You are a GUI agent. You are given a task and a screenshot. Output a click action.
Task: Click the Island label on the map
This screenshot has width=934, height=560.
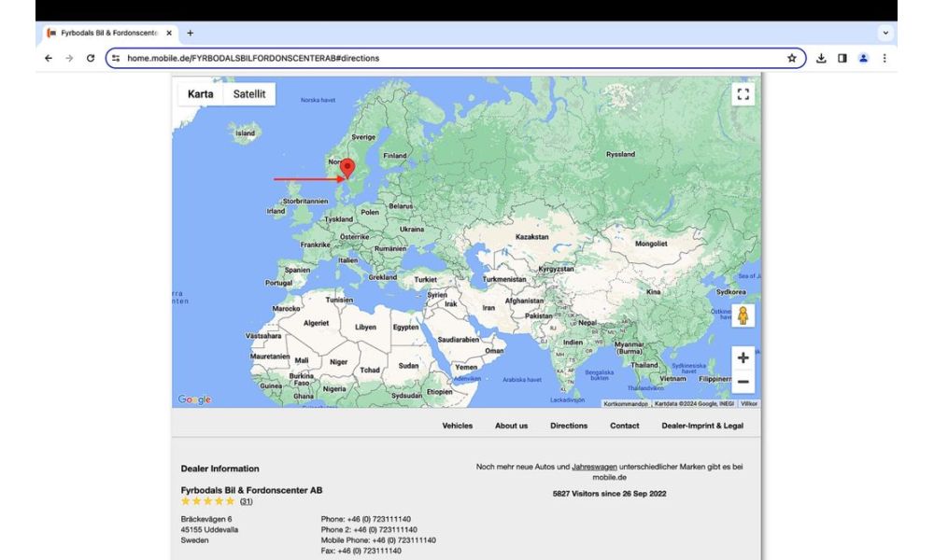[245, 133]
